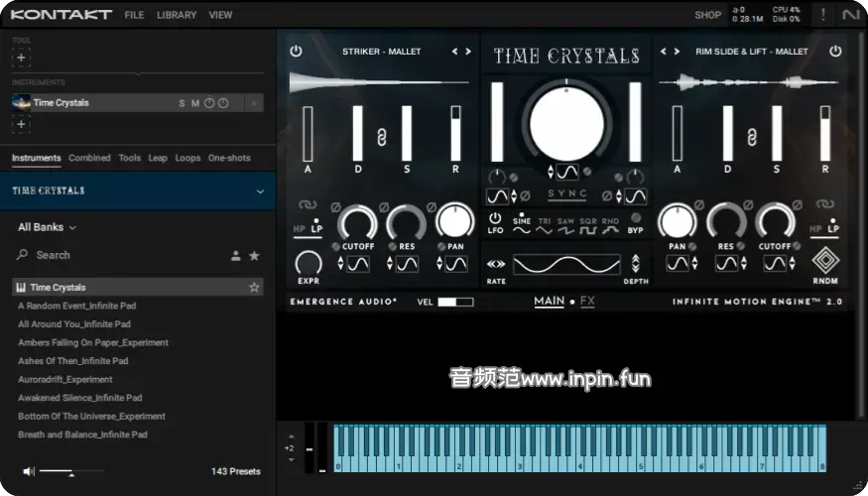868x496 pixels.
Task: Expand the Time Crystals library chevron
Action: tap(260, 191)
